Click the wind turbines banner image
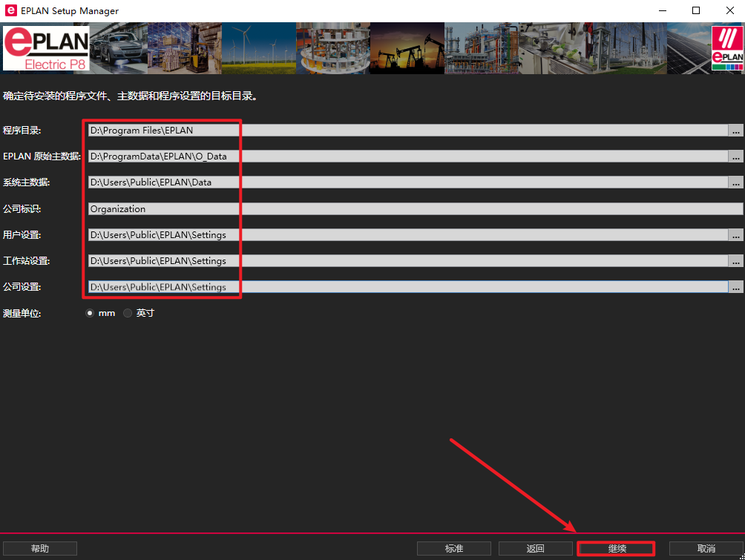Screen dimensions: 745x560 (259, 49)
